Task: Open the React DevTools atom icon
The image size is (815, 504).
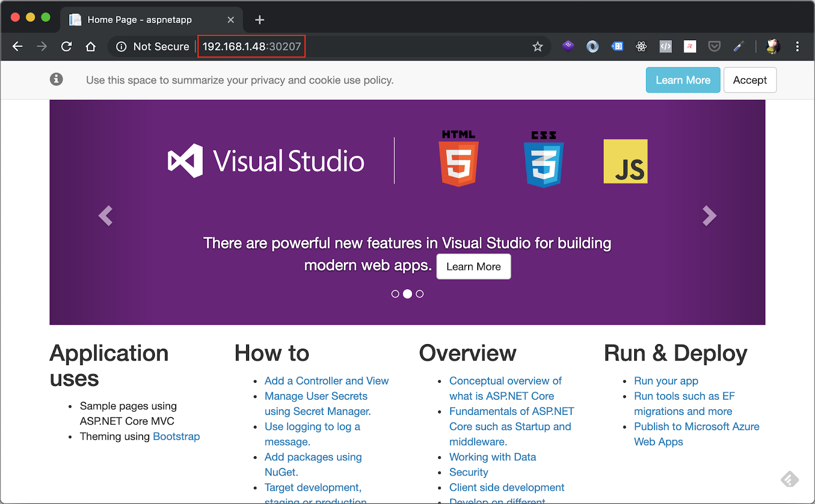Action: point(641,47)
